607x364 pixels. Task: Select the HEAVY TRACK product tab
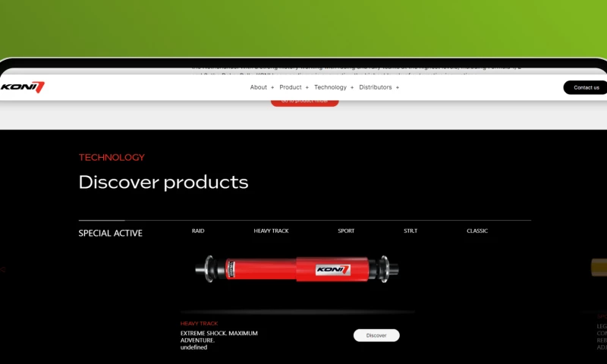(x=271, y=231)
